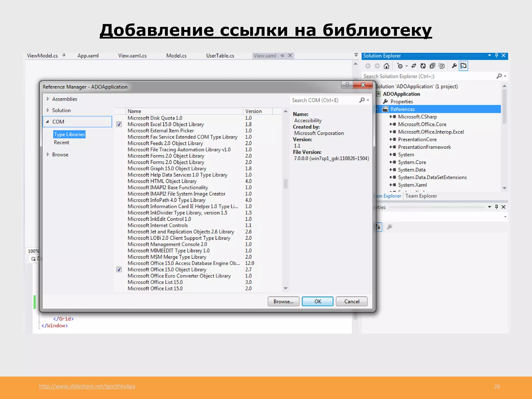This screenshot has width=532, height=399.
Task: Click the Properties wrench icon in Solution Explorer toolbar
Action: [454, 66]
